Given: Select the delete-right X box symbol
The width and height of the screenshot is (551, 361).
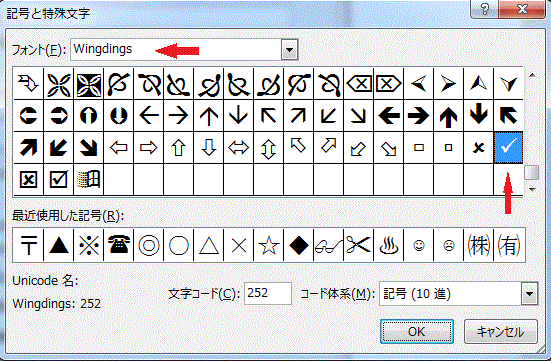Looking at the screenshot, I should click(x=389, y=84).
